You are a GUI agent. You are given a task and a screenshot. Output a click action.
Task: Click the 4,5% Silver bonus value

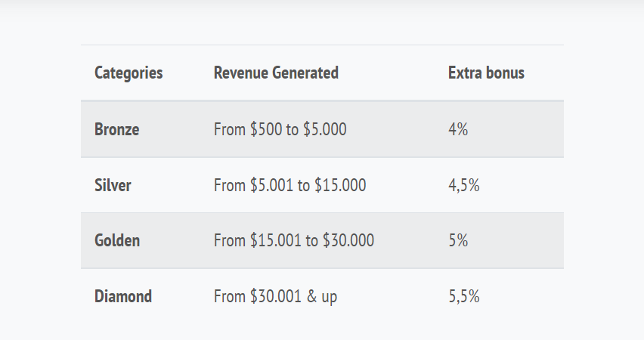[464, 185]
